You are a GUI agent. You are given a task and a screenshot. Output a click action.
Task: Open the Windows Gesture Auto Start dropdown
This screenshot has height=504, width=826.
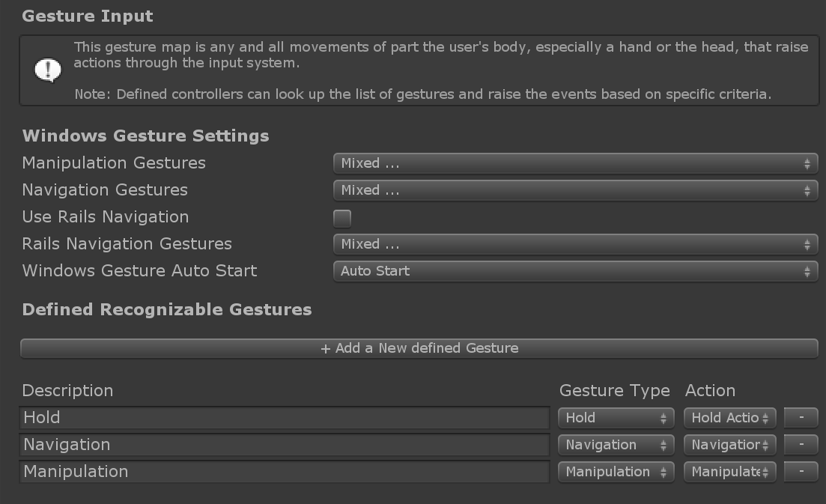pos(574,271)
